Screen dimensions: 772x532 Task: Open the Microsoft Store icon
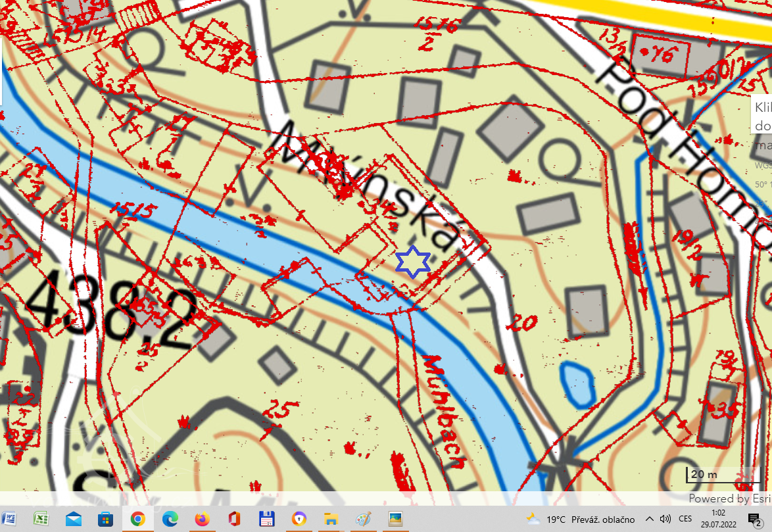[106, 519]
